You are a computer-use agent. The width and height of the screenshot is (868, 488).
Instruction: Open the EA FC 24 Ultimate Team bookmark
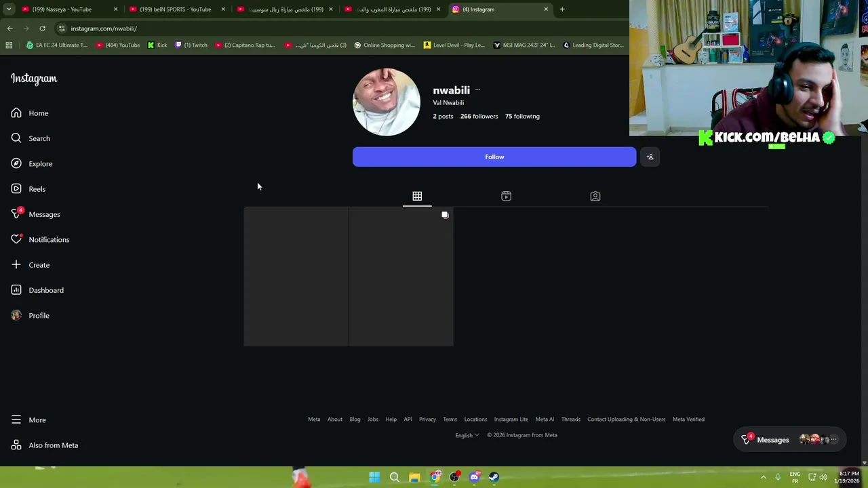(x=57, y=45)
